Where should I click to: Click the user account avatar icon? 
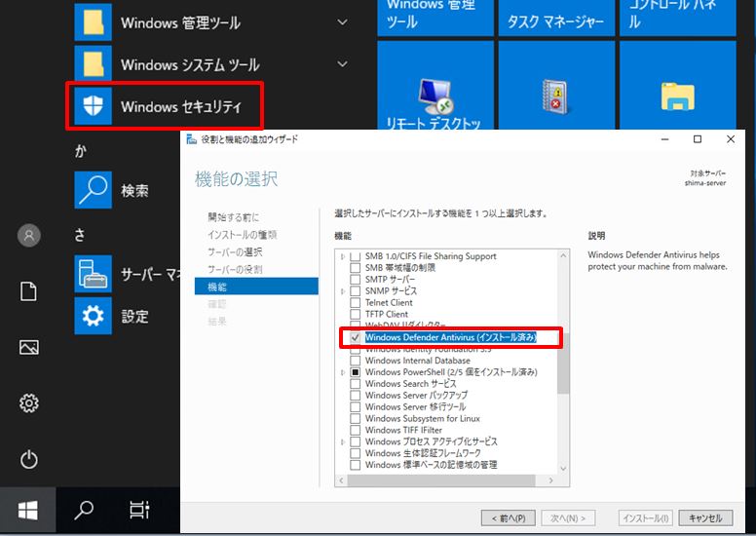click(29, 236)
